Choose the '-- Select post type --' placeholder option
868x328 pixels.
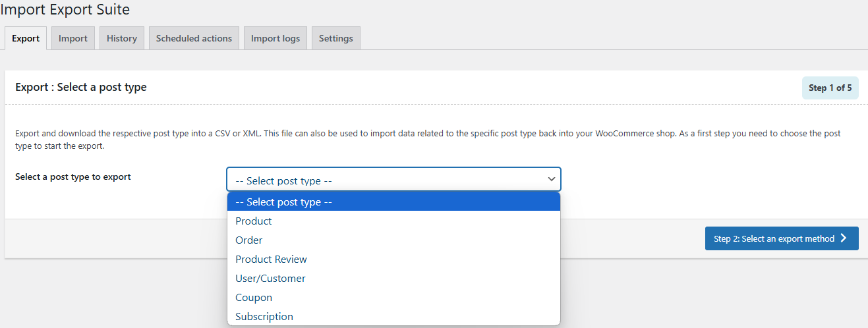393,202
